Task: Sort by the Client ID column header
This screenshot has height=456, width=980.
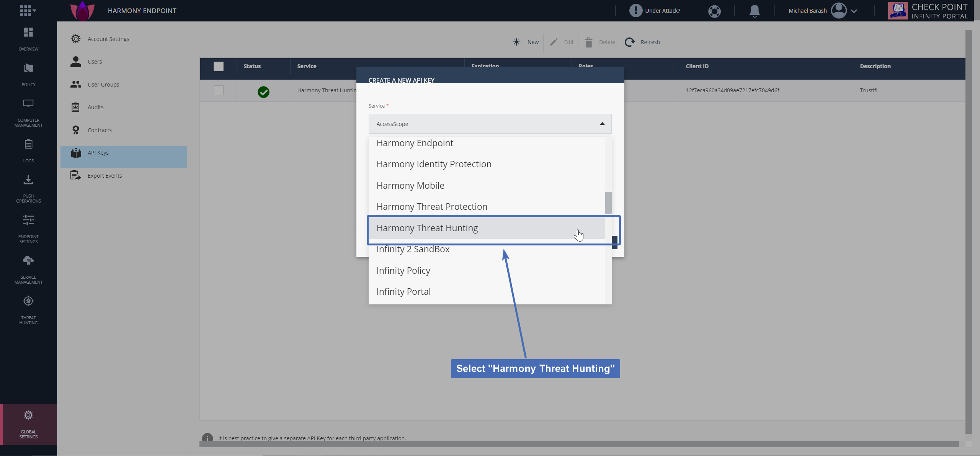Action: pos(697,66)
